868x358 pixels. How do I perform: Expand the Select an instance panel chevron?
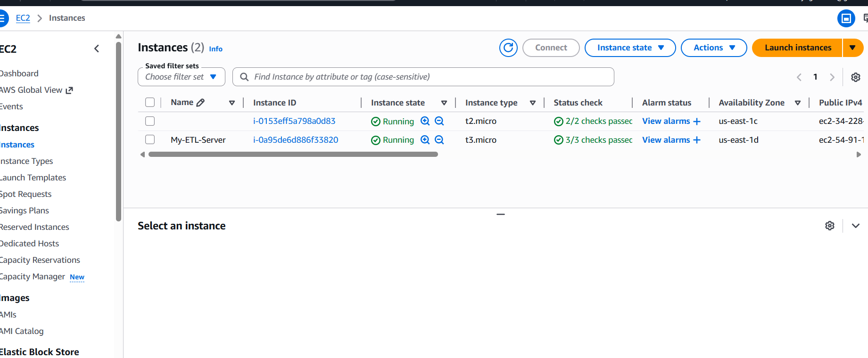coord(856,226)
